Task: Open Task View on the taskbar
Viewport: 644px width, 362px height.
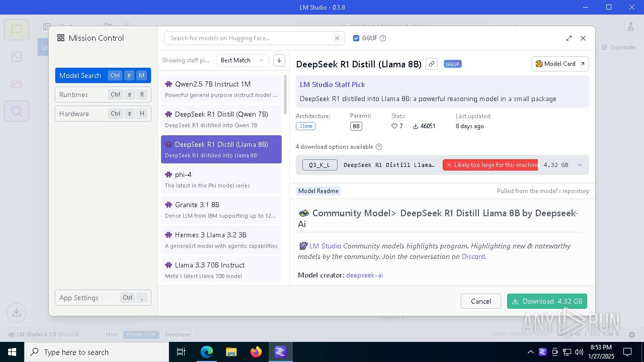Action: 182,352
